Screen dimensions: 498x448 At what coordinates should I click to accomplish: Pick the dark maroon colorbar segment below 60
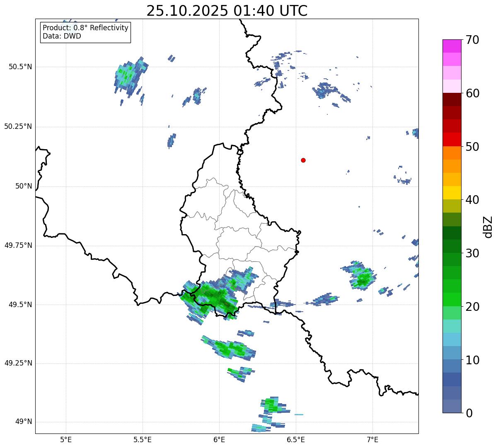(x=452, y=99)
